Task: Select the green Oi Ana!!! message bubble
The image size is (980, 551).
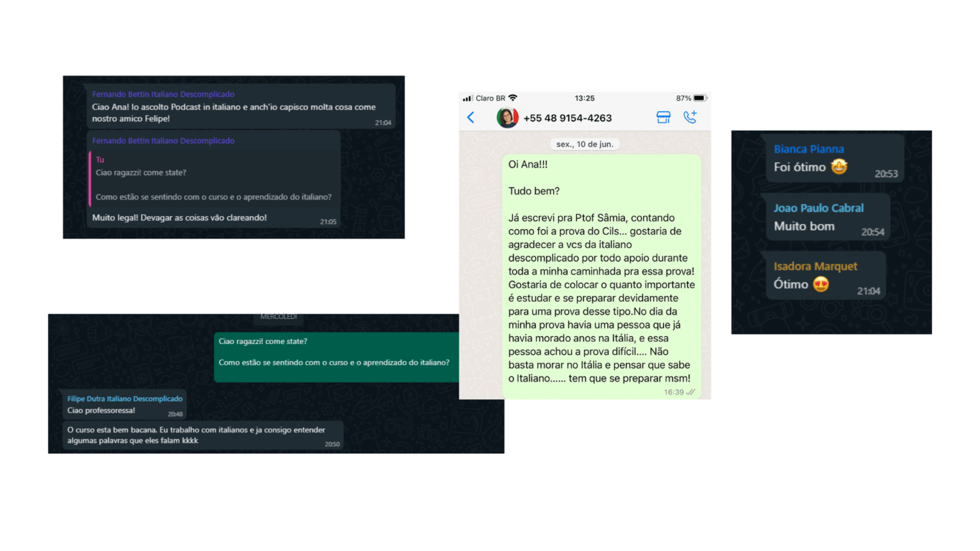Action: [x=602, y=277]
